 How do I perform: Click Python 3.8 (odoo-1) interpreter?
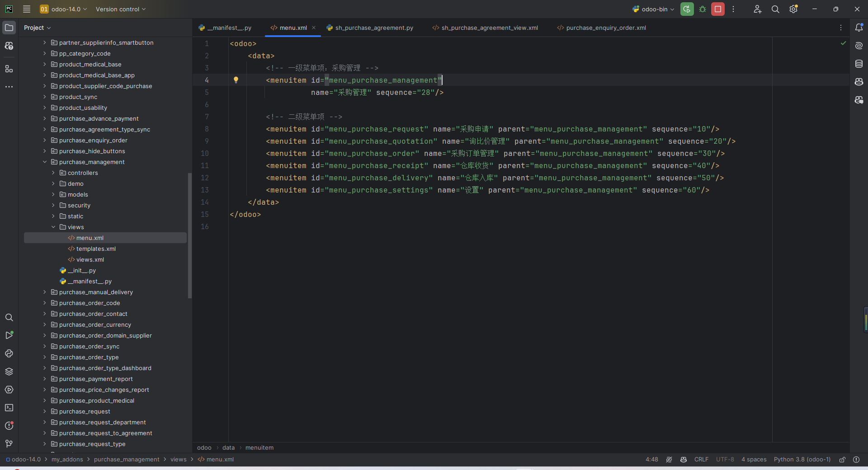802,460
